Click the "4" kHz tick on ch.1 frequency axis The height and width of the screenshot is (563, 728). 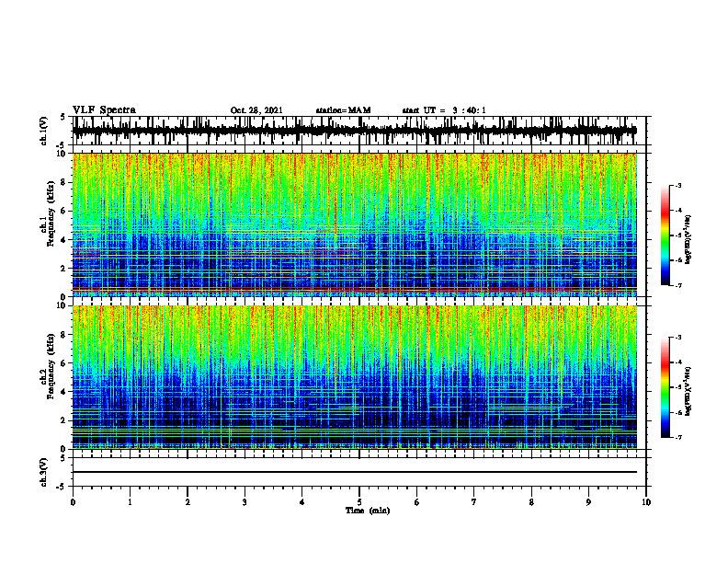point(64,240)
